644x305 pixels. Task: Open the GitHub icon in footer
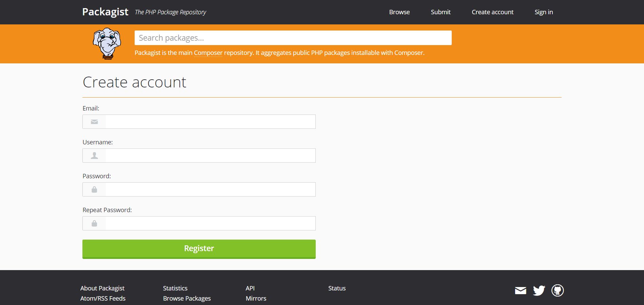pyautogui.click(x=558, y=290)
